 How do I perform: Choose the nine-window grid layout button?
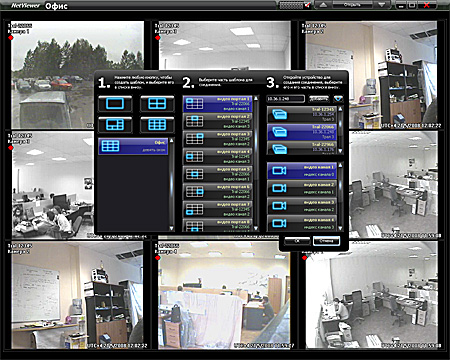coord(157,125)
